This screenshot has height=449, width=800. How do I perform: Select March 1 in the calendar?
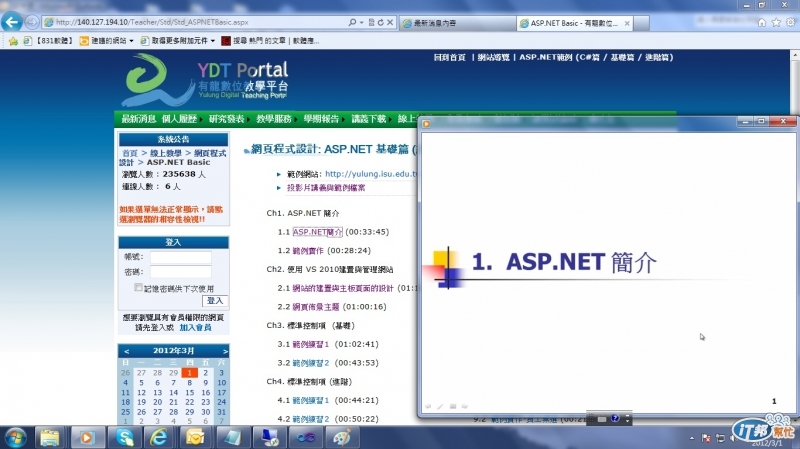coord(189,373)
